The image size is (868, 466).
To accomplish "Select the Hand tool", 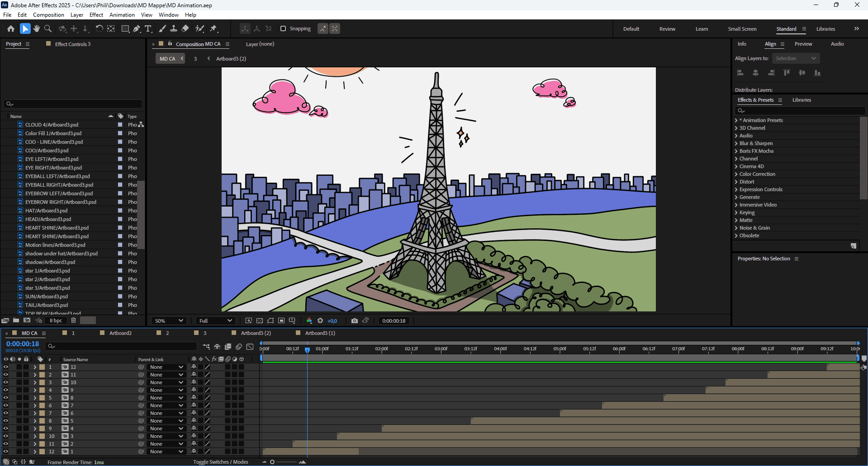I will point(37,28).
